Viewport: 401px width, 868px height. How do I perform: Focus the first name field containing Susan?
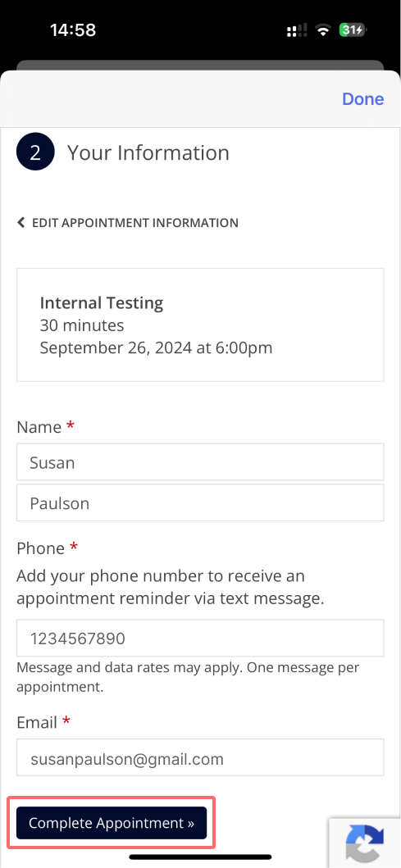click(x=200, y=461)
